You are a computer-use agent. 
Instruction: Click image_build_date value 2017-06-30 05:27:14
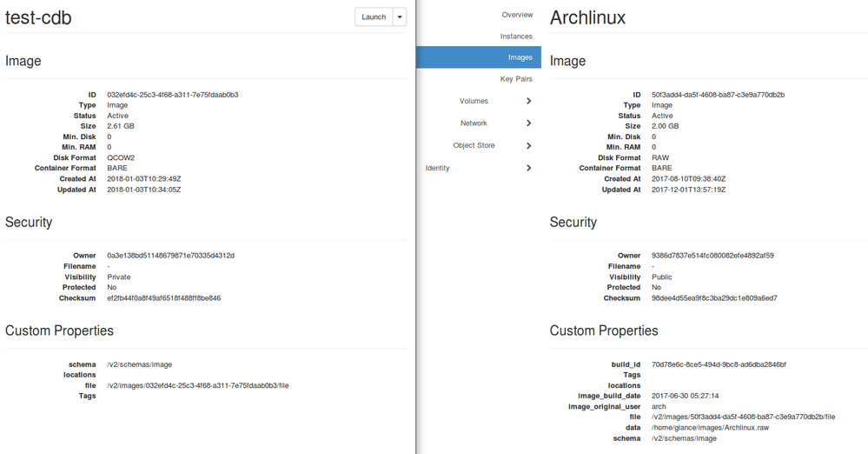686,397
